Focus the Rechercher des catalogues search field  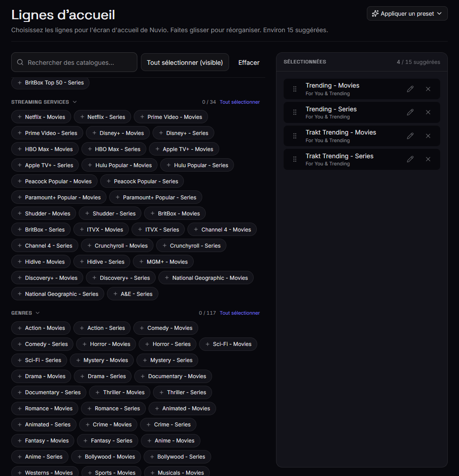pyautogui.click(x=74, y=62)
